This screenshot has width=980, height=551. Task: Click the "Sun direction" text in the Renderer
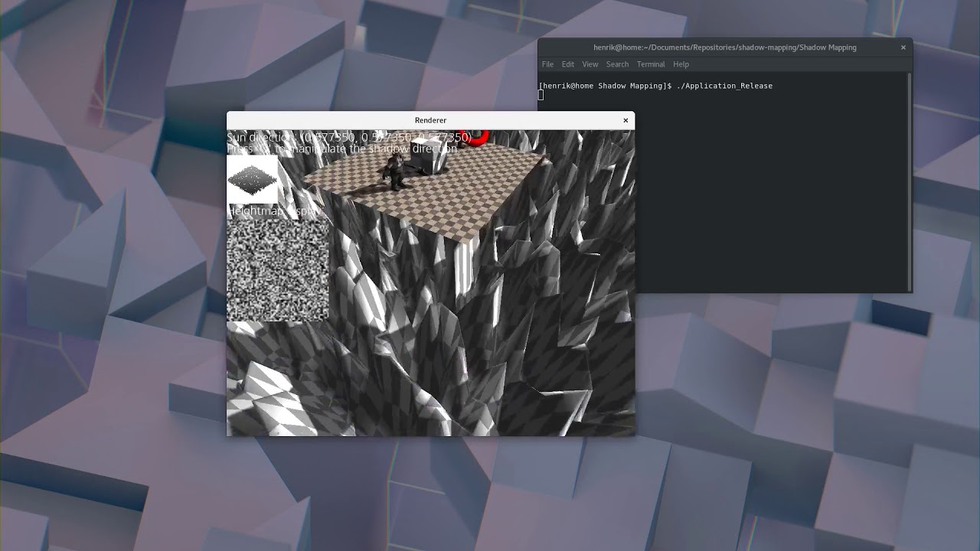click(x=349, y=138)
